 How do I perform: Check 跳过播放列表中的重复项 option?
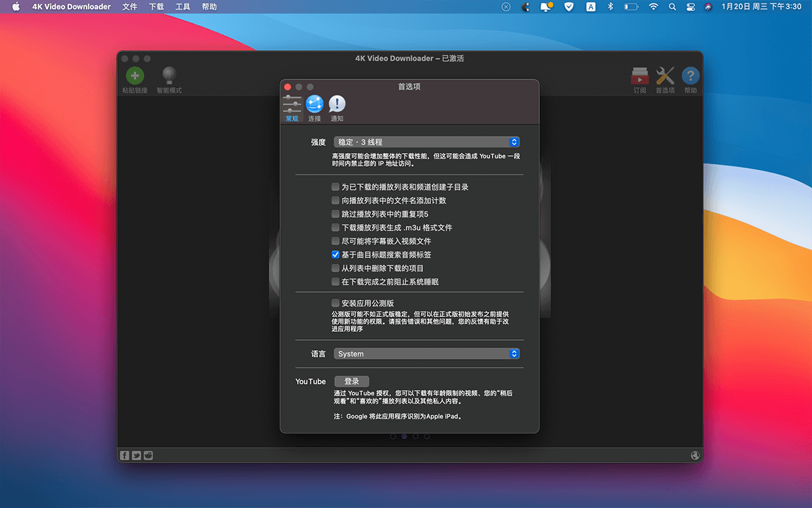coord(336,214)
